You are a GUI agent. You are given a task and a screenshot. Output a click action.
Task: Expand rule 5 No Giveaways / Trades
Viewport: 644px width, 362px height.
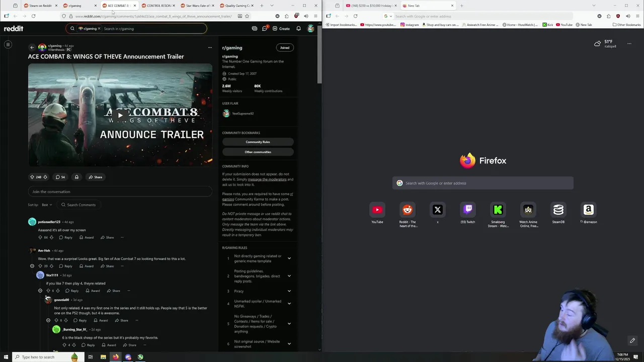point(289,324)
